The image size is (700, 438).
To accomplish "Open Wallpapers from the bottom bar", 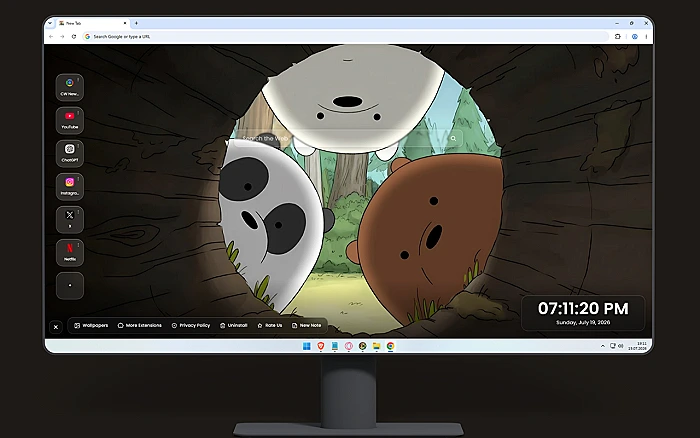I will 91,325.
